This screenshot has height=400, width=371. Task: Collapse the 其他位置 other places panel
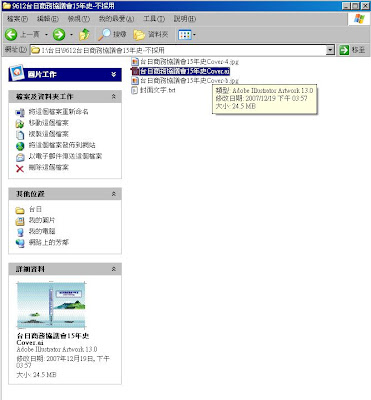click(114, 194)
